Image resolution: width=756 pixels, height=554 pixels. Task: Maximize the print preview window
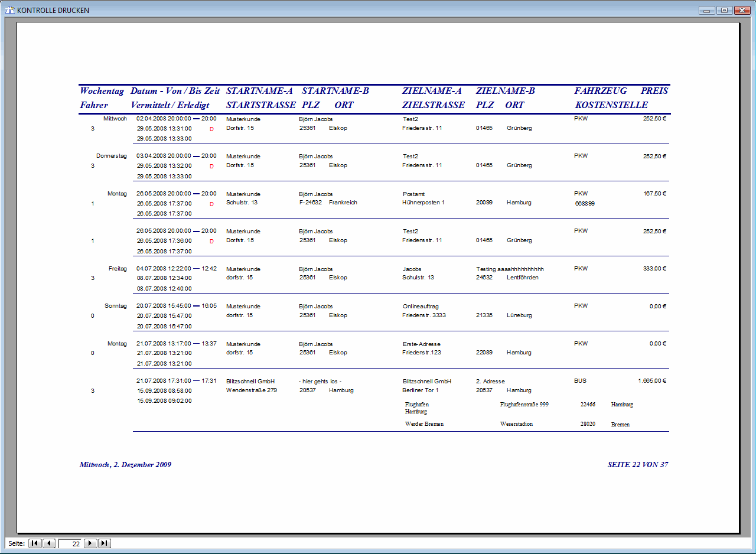point(724,10)
